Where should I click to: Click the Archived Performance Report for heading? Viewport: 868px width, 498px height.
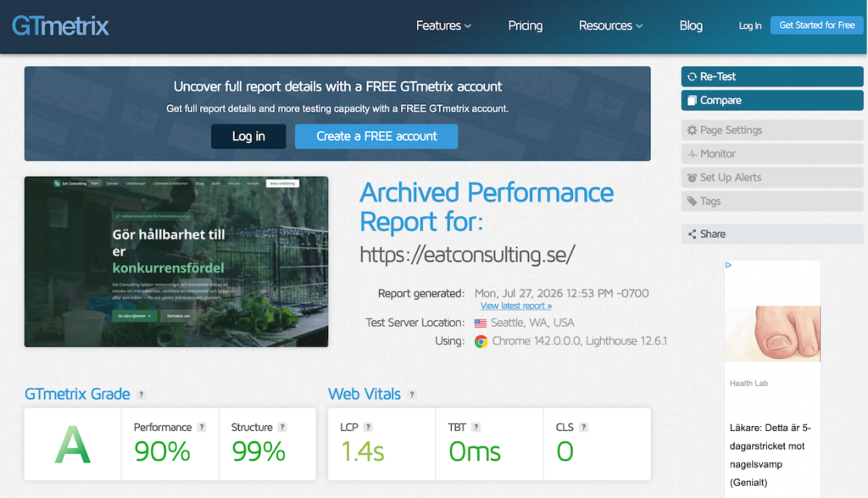tap(487, 207)
